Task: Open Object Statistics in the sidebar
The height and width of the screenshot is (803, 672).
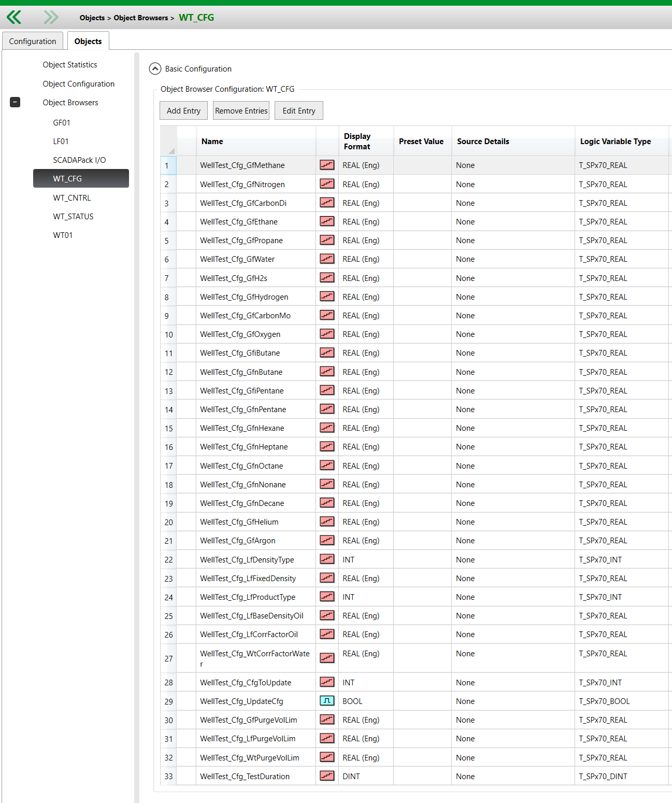Action: point(70,65)
